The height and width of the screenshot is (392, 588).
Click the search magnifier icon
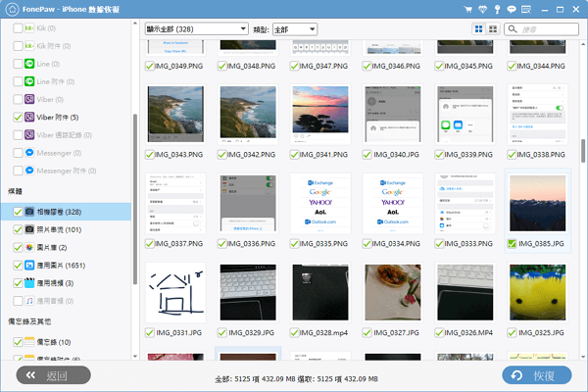click(x=513, y=29)
